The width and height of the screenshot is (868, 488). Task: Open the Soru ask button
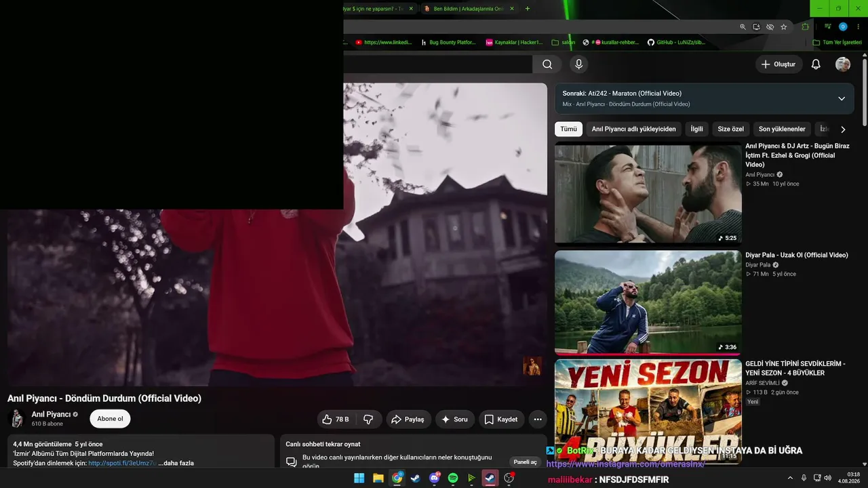(x=455, y=420)
